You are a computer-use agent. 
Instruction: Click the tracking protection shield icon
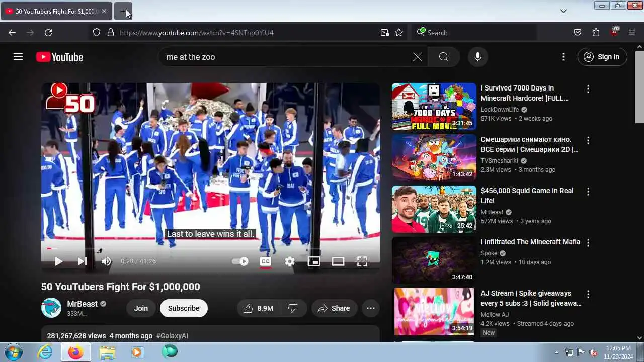point(97,33)
